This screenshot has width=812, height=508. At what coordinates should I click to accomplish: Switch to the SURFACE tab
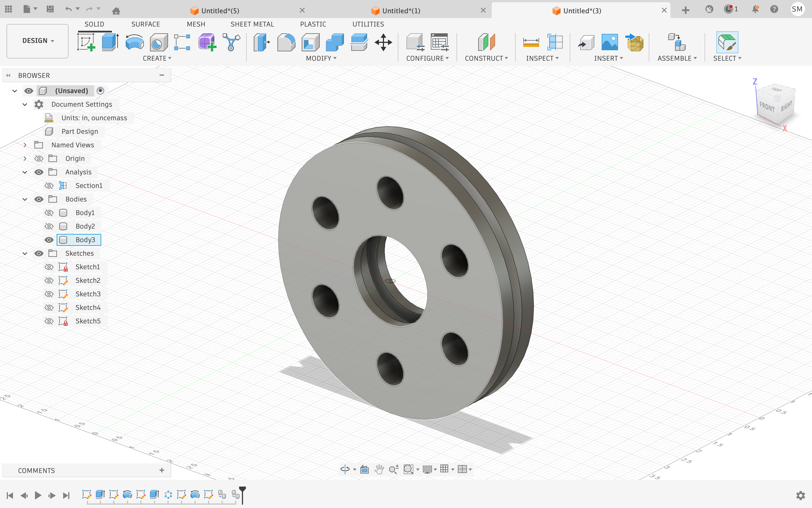point(145,24)
